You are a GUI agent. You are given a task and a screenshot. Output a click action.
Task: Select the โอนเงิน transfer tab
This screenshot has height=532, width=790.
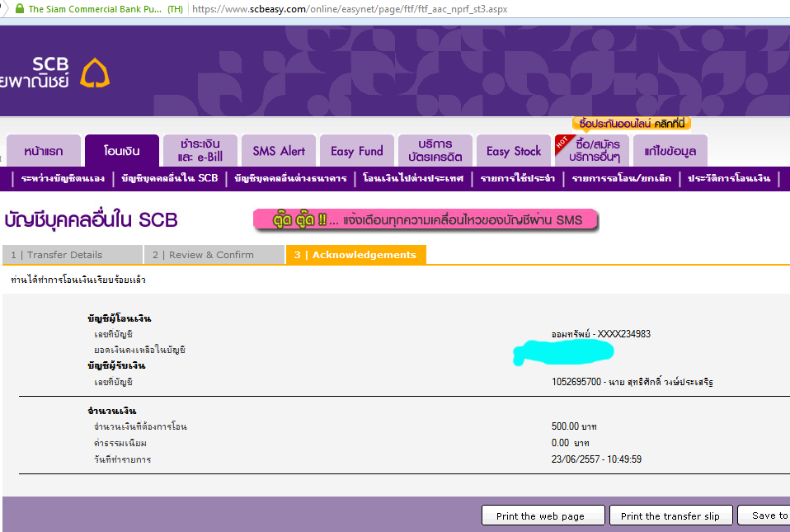[122, 151]
